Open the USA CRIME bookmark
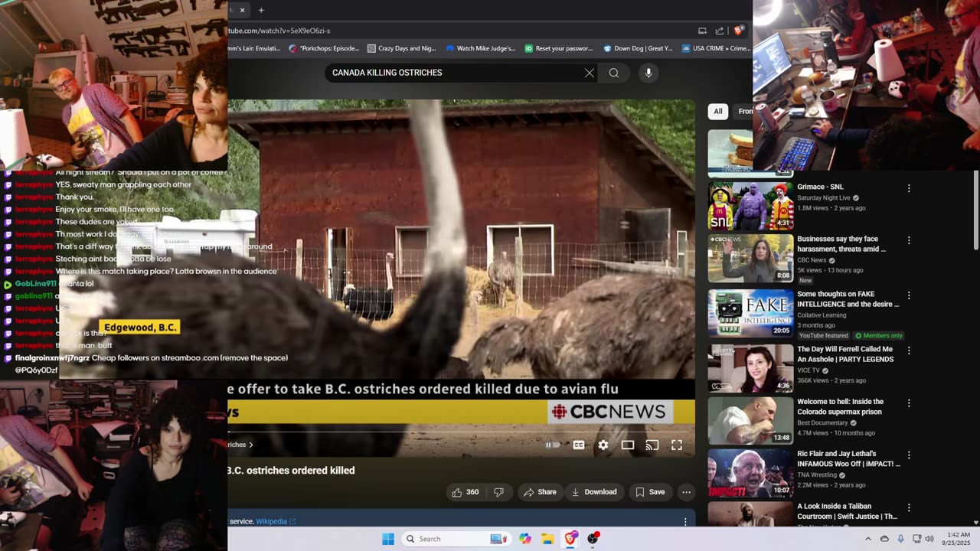980x551 pixels. click(716, 48)
